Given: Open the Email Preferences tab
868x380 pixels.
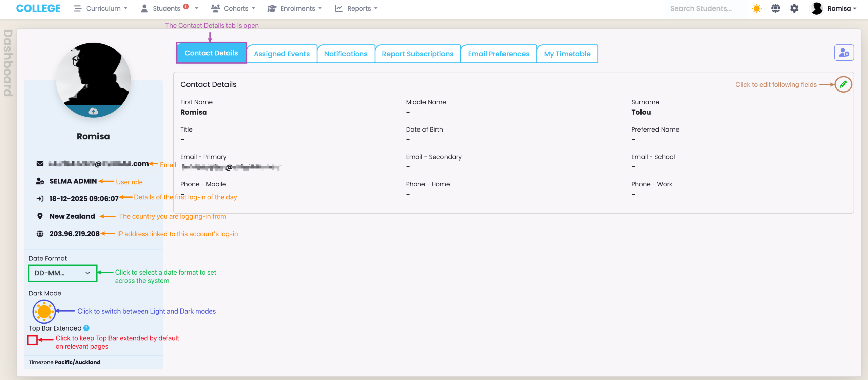Looking at the screenshot, I should click(x=498, y=54).
